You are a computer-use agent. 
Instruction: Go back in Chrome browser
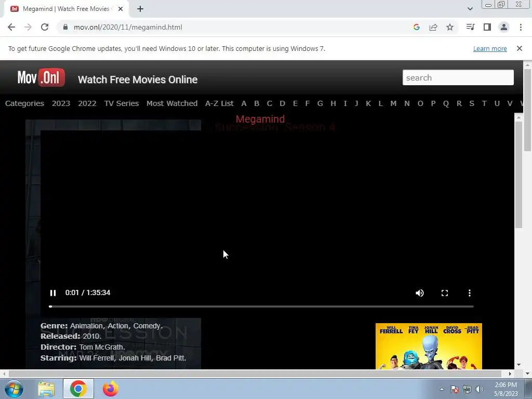(11, 27)
